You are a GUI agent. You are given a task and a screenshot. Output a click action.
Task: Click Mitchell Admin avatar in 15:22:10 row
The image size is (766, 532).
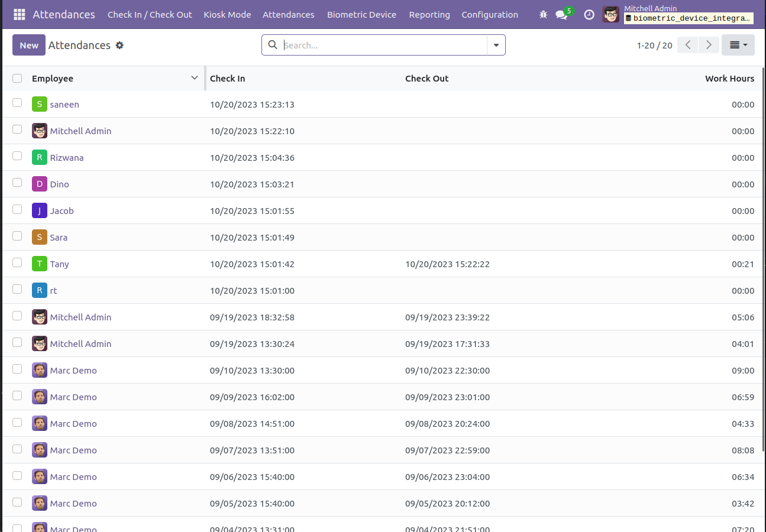[x=40, y=131]
